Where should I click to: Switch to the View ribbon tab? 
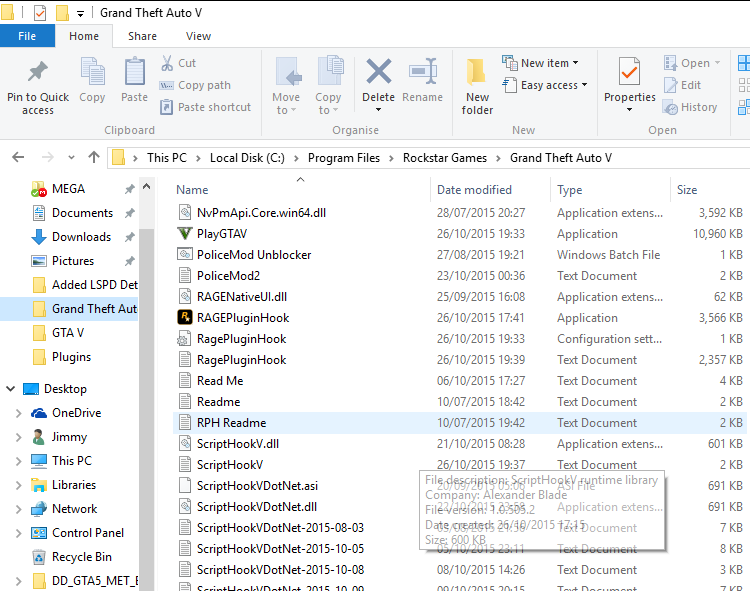click(x=198, y=36)
